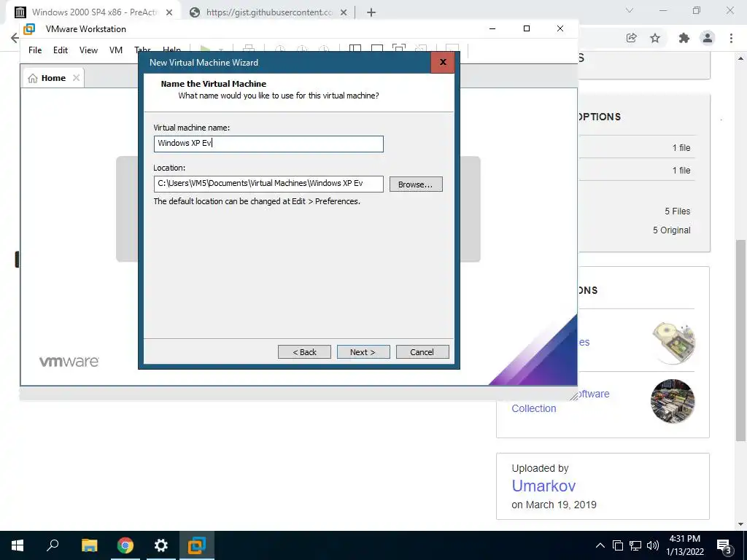Click the '5 Original' entry
This screenshot has height=560, width=747.
click(671, 230)
